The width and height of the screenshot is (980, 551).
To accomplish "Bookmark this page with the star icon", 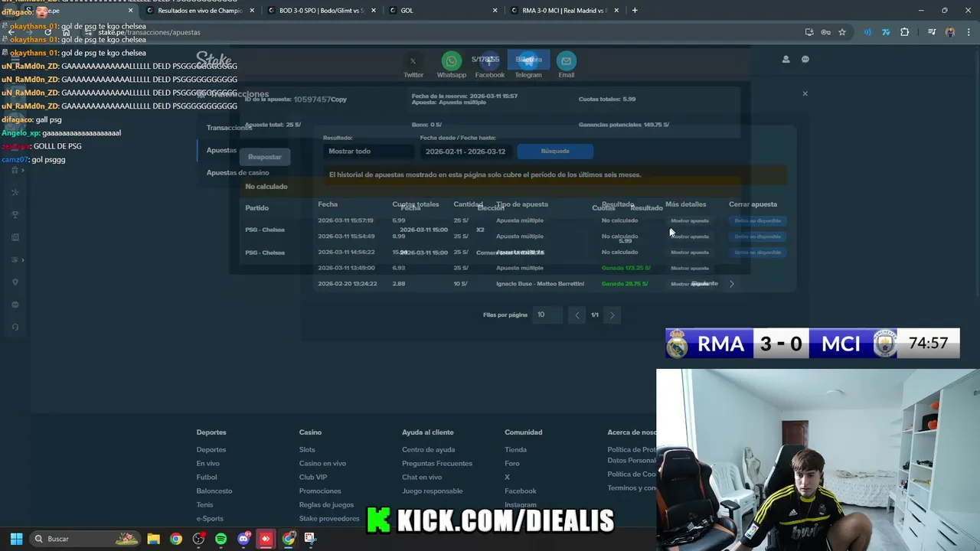I will (842, 32).
